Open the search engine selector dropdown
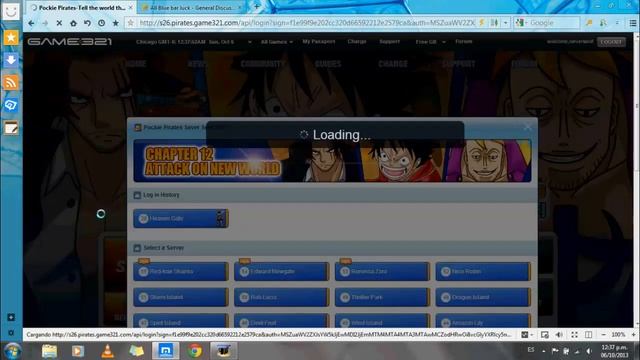 pos(522,23)
